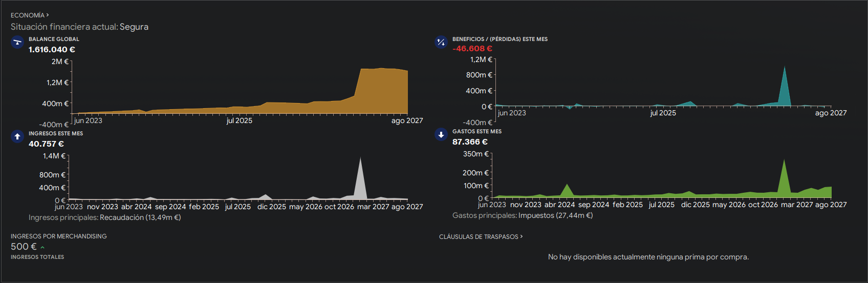This screenshot has width=868, height=283.
Task: Click the income value 40.757 €
Action: (46, 144)
